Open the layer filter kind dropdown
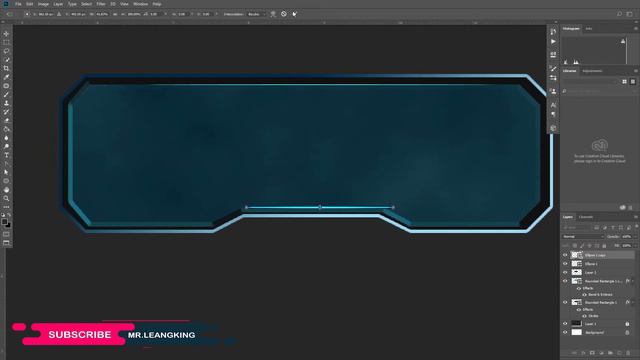 [x=577, y=227]
